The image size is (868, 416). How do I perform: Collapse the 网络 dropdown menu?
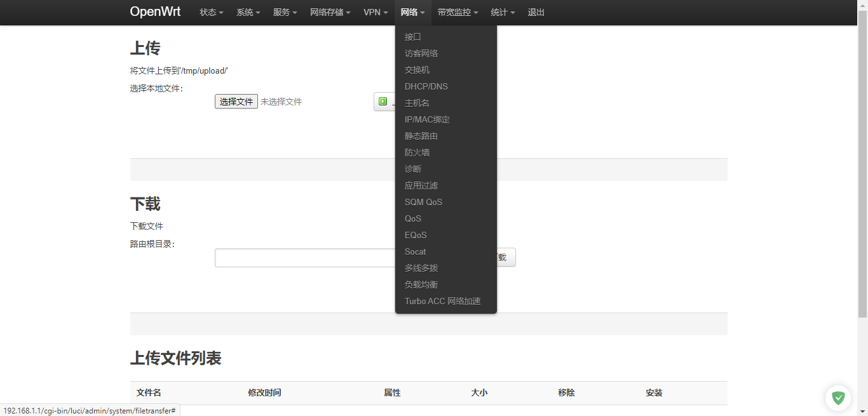tap(413, 12)
